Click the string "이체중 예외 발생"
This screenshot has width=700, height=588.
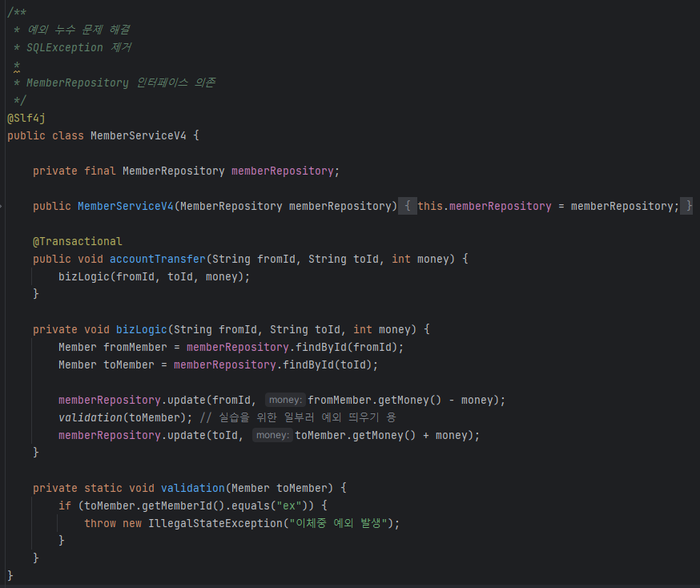pyautogui.click(x=338, y=523)
